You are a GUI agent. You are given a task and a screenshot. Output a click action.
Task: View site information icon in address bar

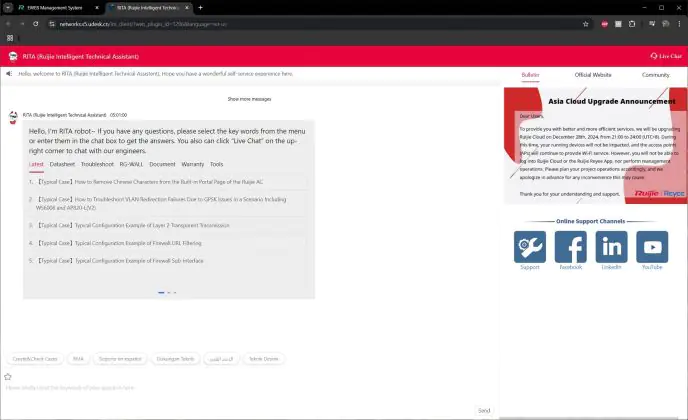point(52,24)
